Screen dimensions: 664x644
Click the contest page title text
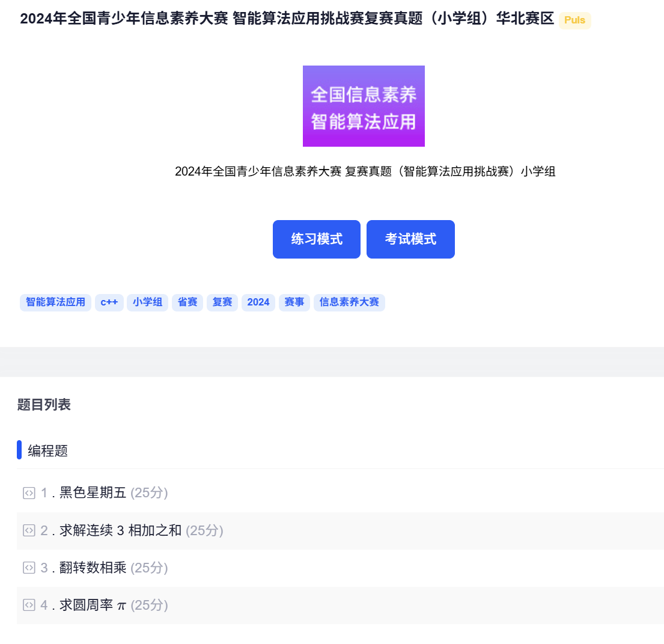(287, 19)
